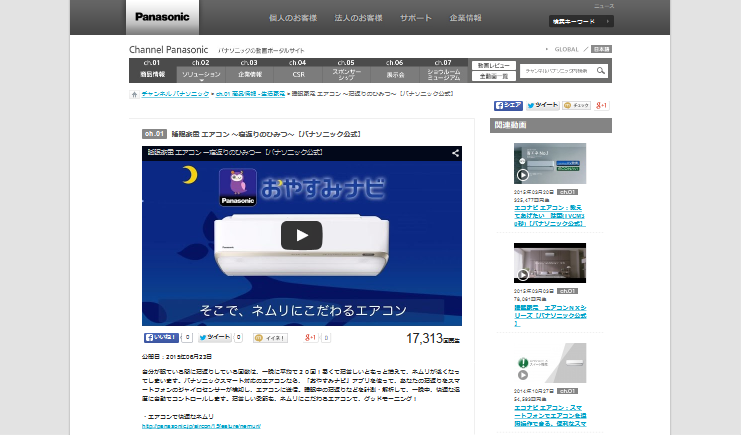Image resolution: width=741 pixels, height=435 pixels.
Task: Click Facebook いいね button below video
Action: tap(162, 338)
